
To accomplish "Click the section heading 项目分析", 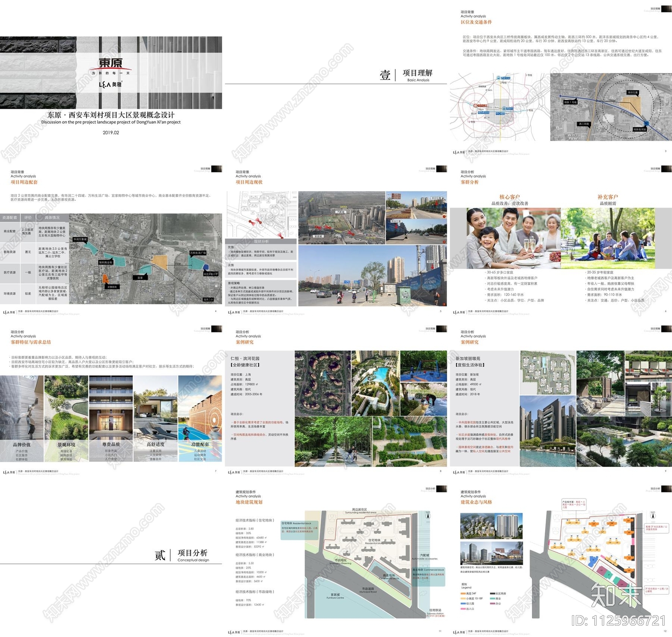I will (192, 553).
